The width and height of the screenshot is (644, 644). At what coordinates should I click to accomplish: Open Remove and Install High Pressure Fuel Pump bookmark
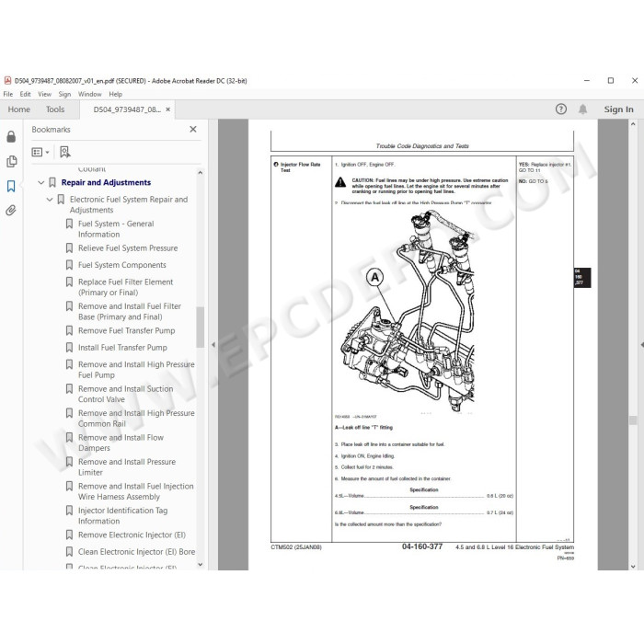click(136, 370)
